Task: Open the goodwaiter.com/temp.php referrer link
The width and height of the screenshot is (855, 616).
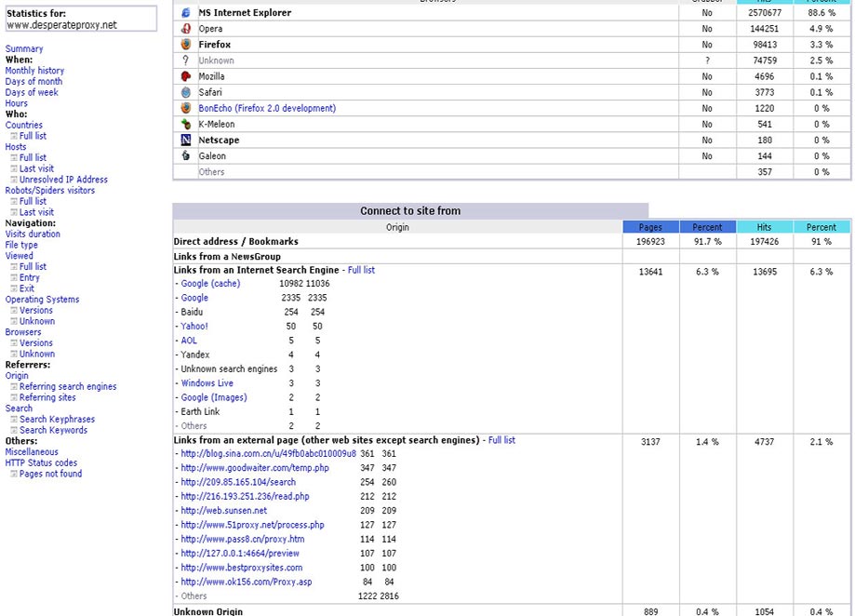Action: pos(255,468)
